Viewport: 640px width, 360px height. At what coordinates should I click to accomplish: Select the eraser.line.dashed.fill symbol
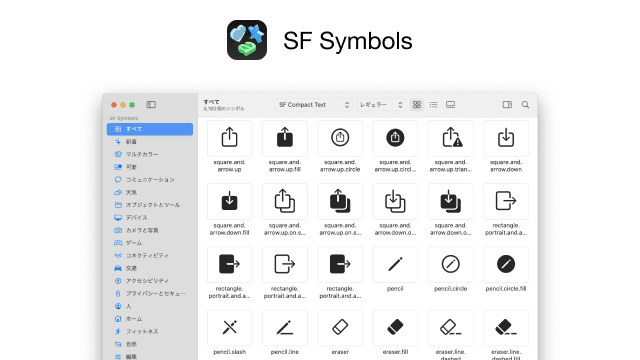506,328
